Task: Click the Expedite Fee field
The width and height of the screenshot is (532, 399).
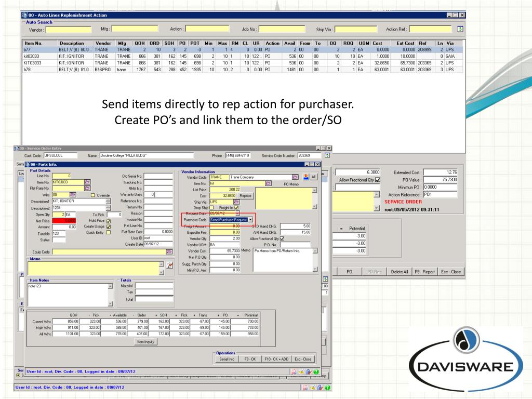Action: click(225, 232)
